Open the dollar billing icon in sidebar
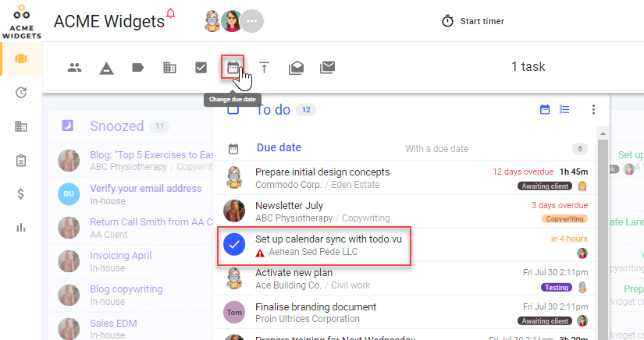 [20, 193]
